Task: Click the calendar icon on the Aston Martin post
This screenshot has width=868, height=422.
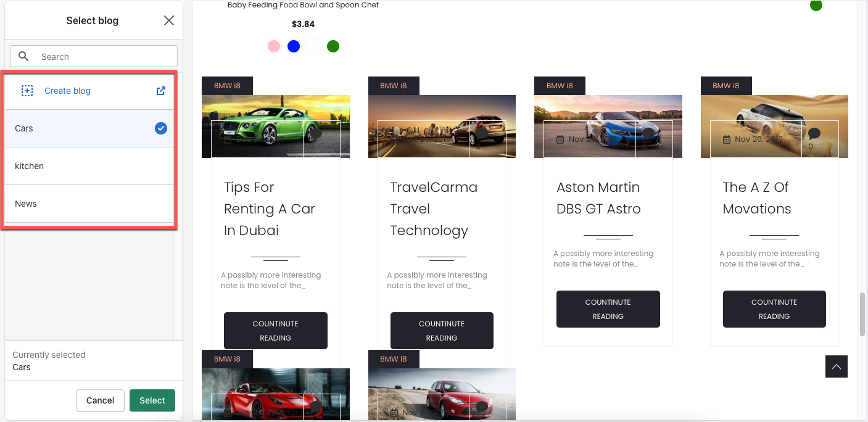Action: (560, 139)
